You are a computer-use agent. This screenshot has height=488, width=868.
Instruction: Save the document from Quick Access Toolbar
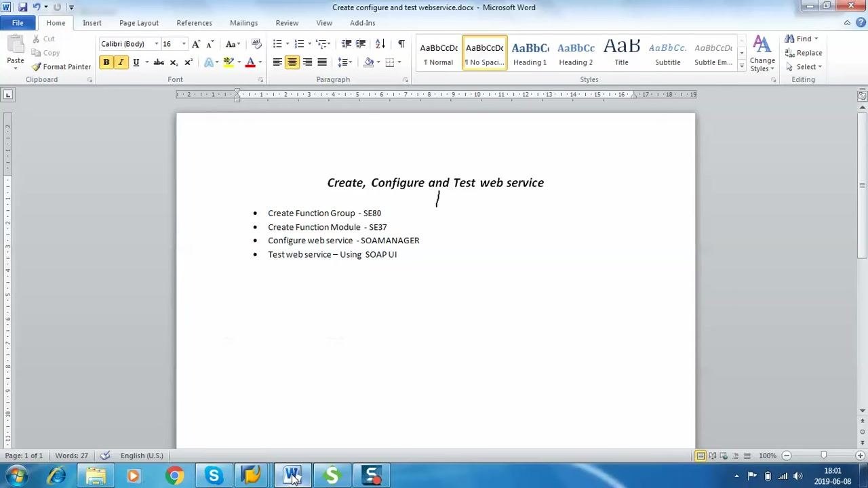pyautogui.click(x=22, y=7)
